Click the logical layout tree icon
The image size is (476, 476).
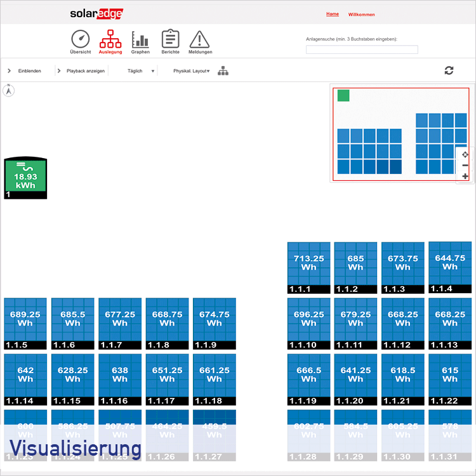[223, 71]
